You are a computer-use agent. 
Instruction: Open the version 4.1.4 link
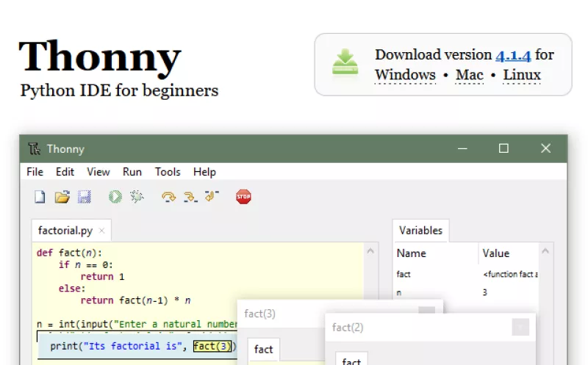click(513, 55)
